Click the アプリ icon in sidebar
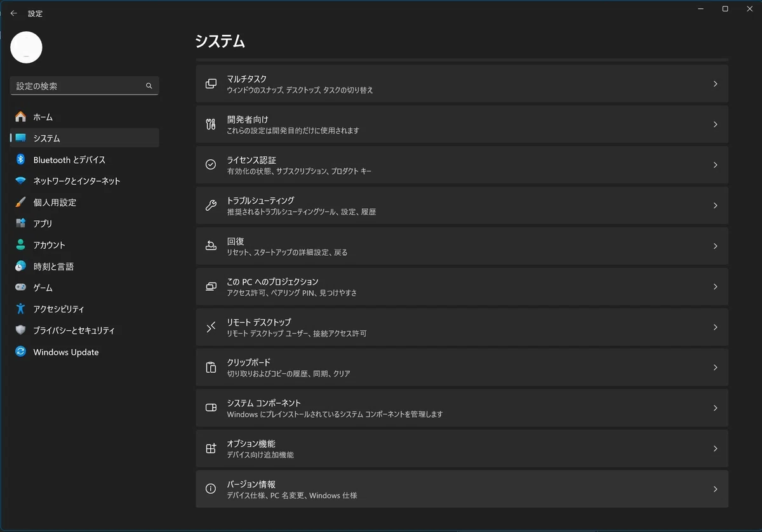Screen dimensions: 762x532 pyautogui.click(x=21, y=223)
